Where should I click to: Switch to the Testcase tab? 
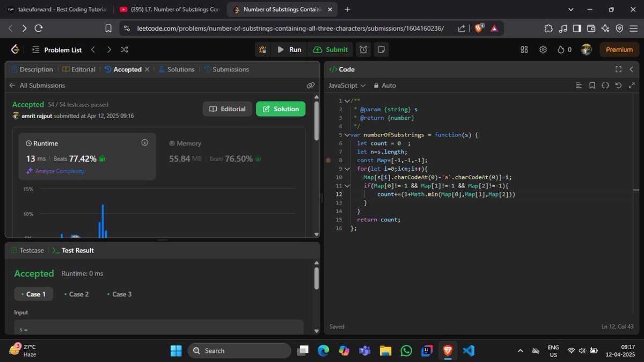pos(26,250)
